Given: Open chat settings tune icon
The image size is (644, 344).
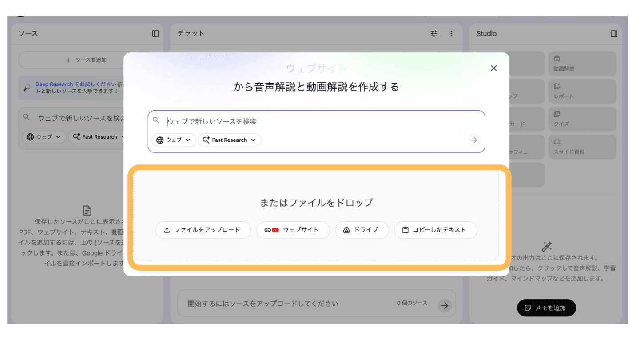Looking at the screenshot, I should 434,34.
